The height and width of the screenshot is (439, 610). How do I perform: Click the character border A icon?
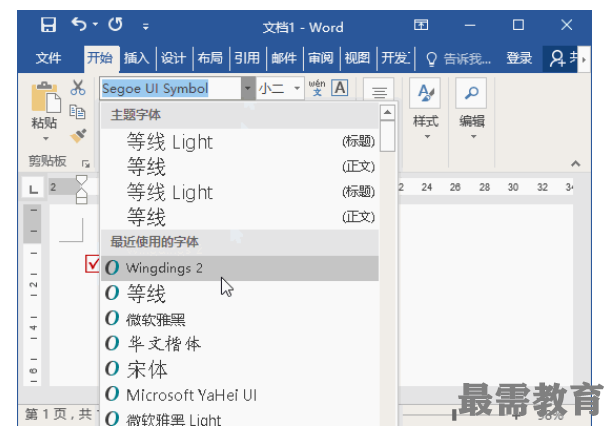tap(340, 88)
